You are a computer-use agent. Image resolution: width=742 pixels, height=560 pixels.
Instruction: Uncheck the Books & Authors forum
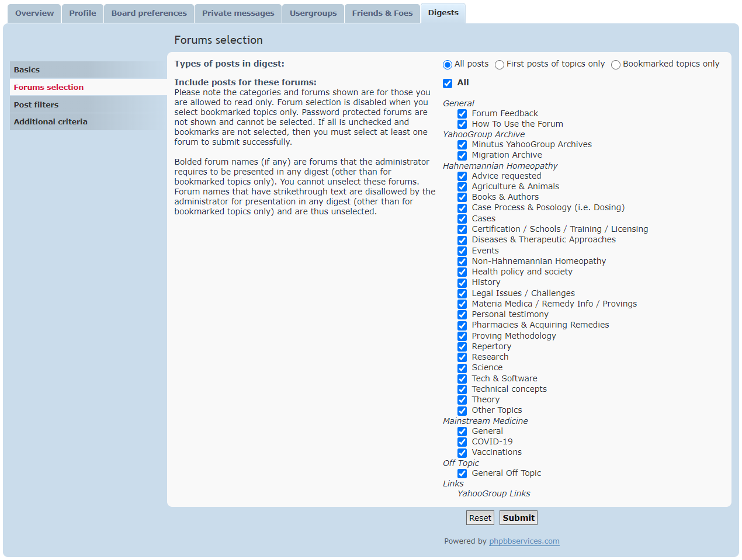coord(462,197)
